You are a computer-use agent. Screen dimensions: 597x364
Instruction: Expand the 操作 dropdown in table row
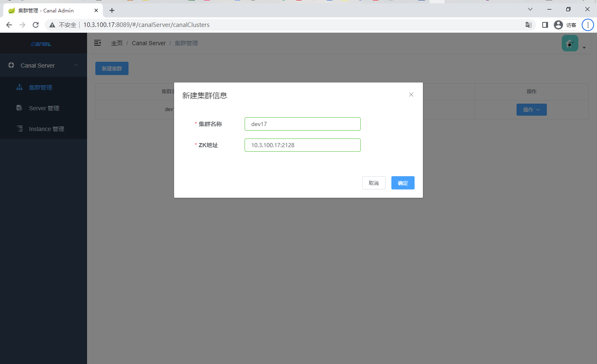pos(531,110)
